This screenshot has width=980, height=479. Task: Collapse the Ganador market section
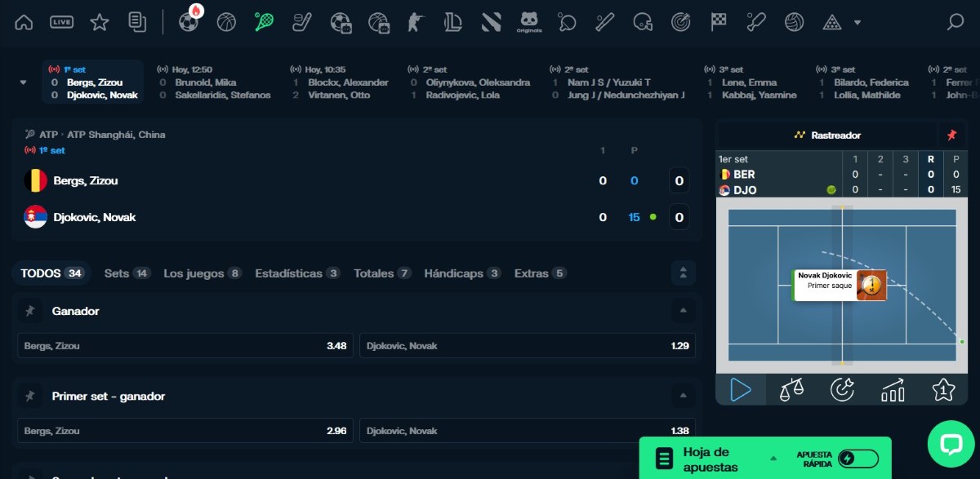click(682, 311)
